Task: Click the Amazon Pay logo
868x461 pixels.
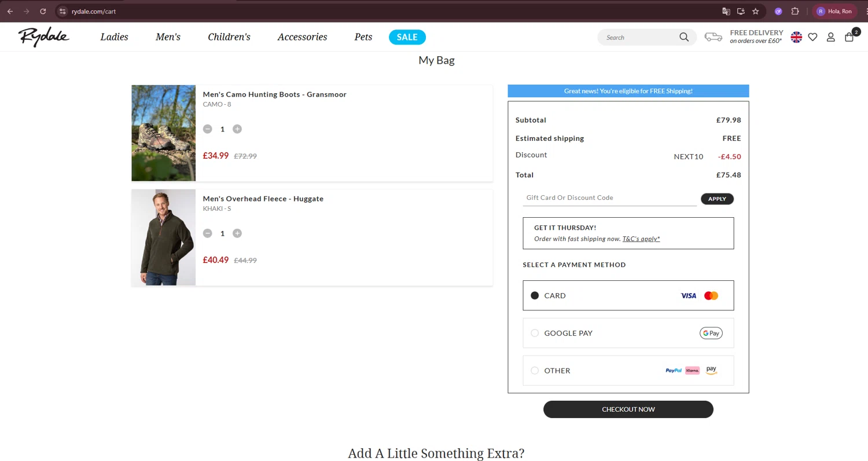Action: click(712, 370)
